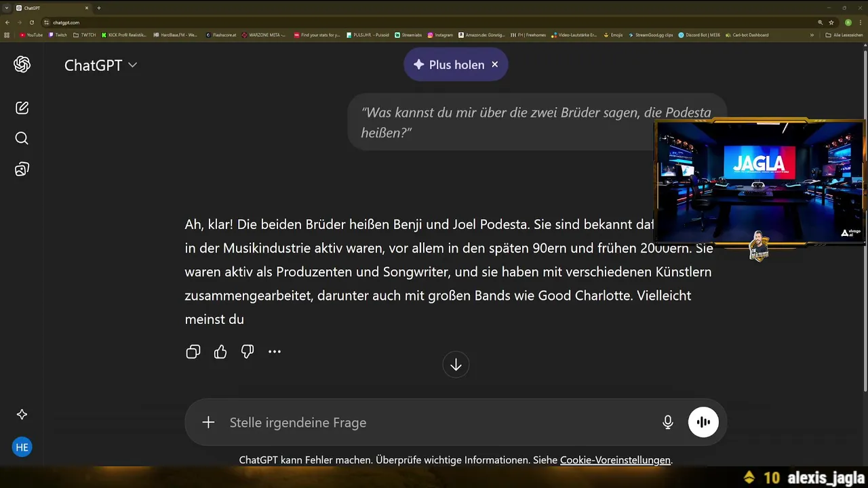This screenshot has width=868, height=488.
Task: Focus the Stelle irgendeine Frage input
Action: [434, 422]
